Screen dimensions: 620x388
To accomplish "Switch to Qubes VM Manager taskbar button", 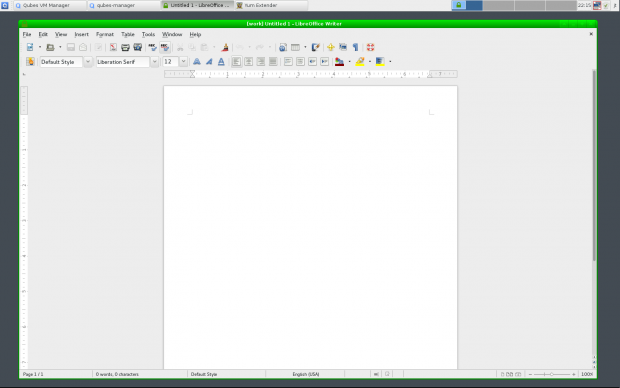I will [x=49, y=5].
